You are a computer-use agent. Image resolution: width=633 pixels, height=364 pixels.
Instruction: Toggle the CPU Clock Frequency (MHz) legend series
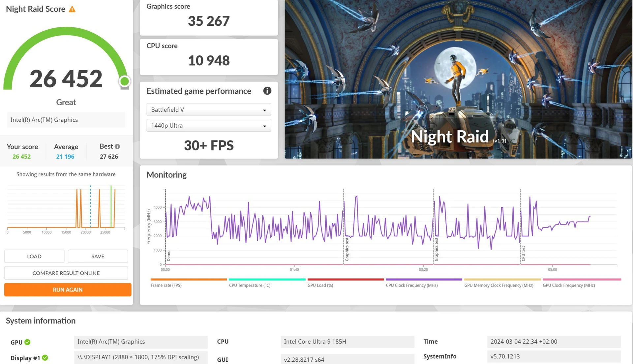coord(412,285)
